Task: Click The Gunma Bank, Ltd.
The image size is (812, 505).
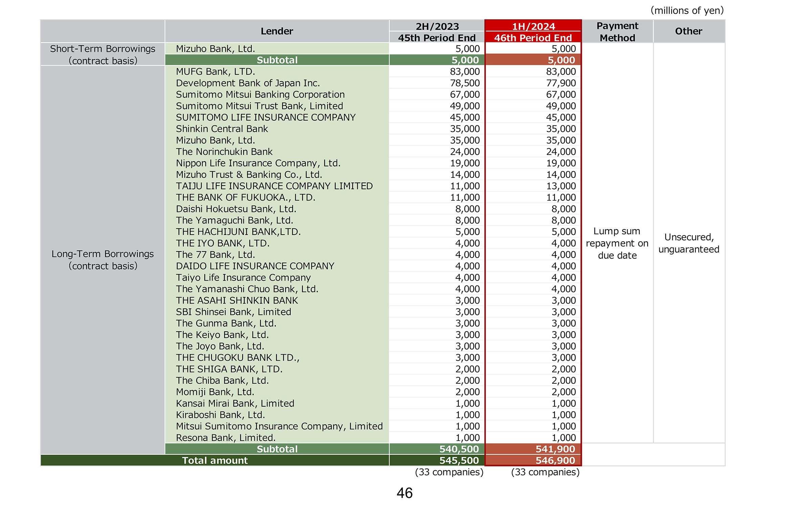Action: (x=226, y=323)
